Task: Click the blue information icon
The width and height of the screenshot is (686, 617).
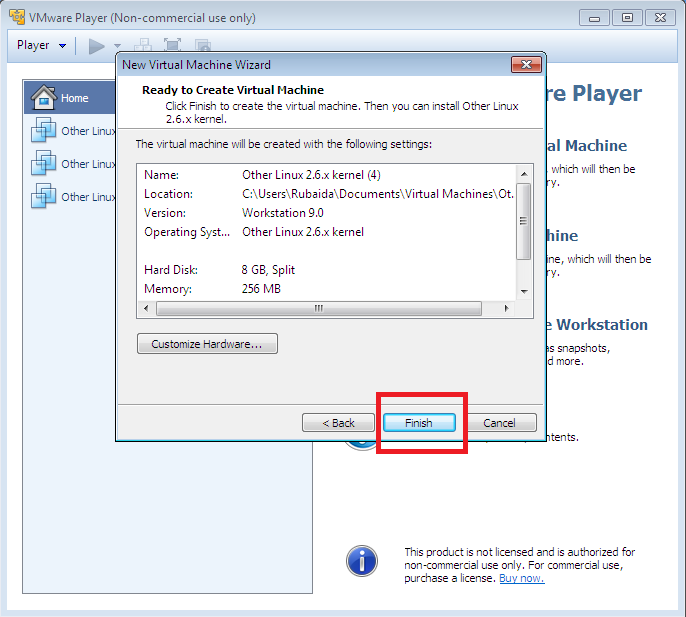Action: pyautogui.click(x=362, y=561)
